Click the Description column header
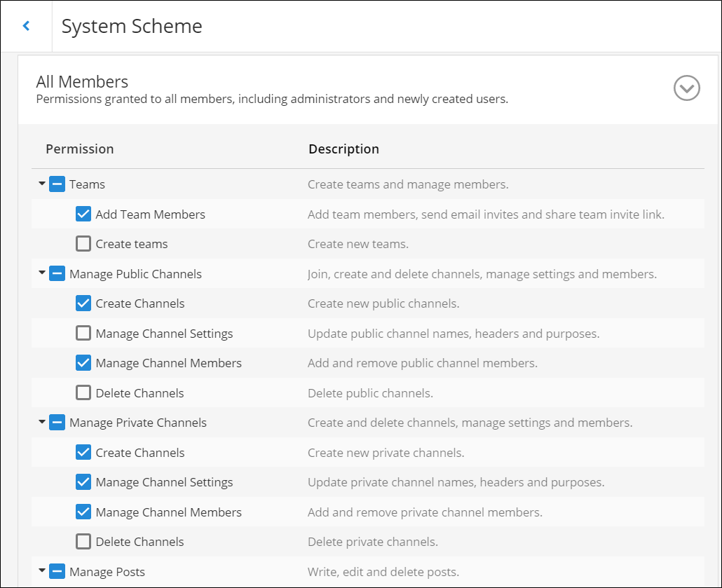 coord(344,149)
